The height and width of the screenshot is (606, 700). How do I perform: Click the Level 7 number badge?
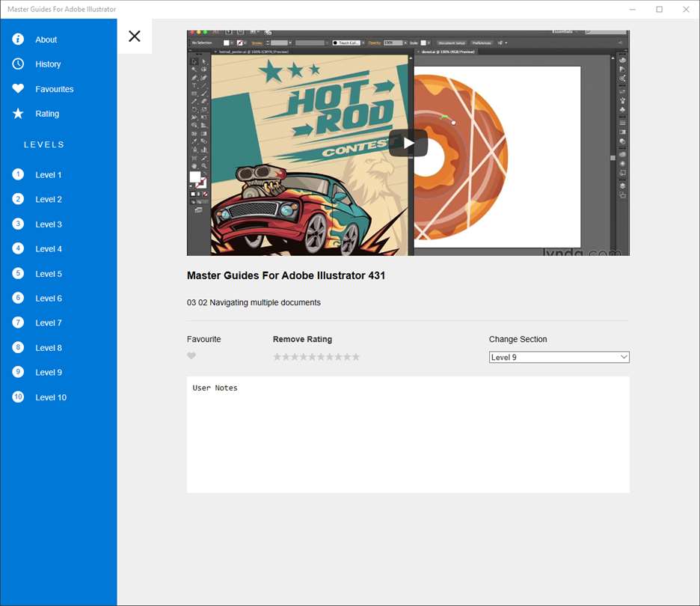(18, 322)
